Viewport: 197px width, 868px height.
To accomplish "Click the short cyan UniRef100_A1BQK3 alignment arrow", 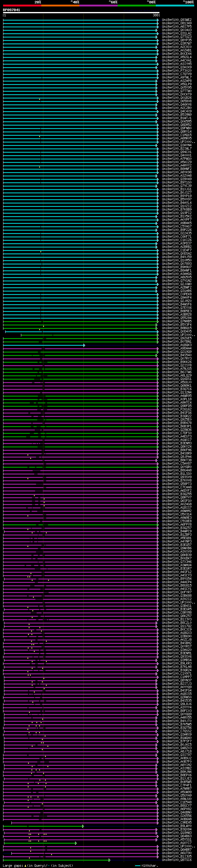I will [44, 345].
